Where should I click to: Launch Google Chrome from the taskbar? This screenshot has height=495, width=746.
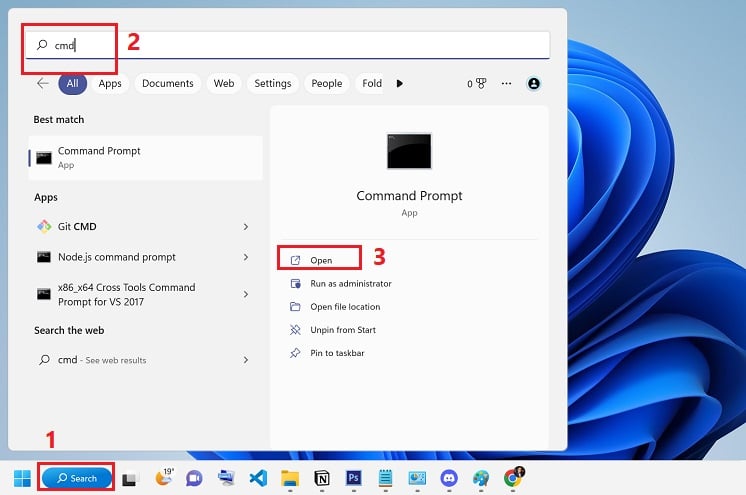(x=513, y=478)
